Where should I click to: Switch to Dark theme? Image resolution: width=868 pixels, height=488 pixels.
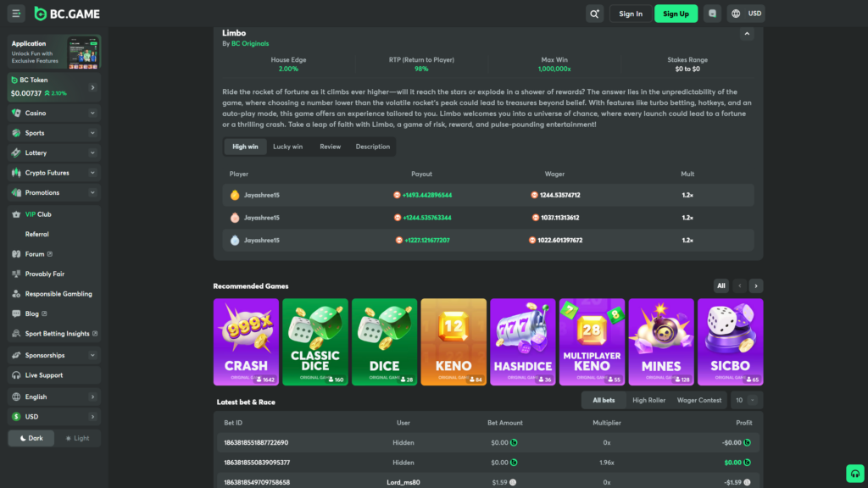pos(31,438)
